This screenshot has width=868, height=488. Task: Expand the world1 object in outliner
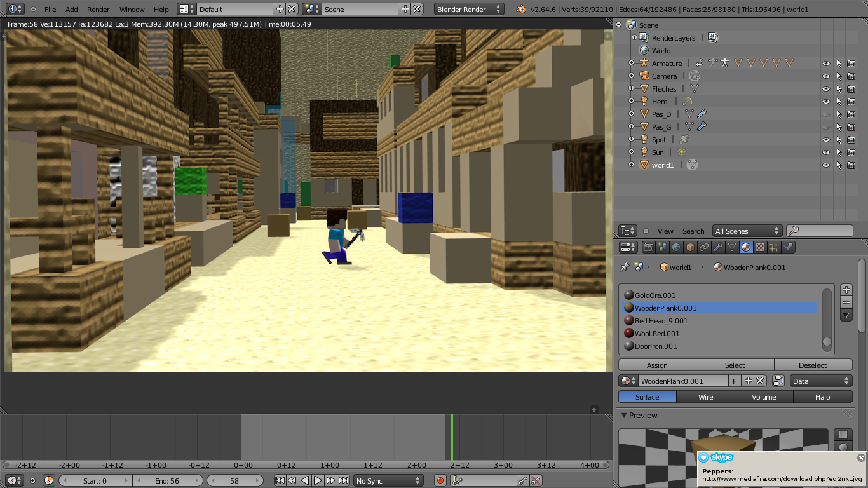(631, 165)
